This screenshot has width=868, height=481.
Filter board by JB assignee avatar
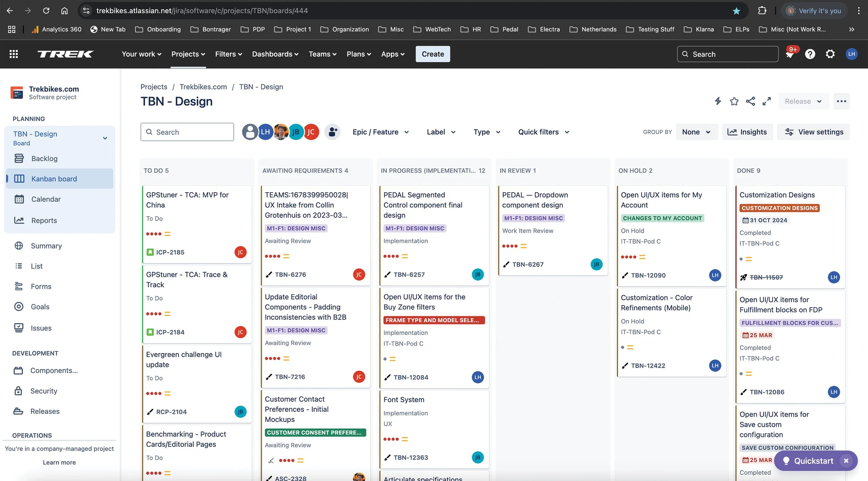click(x=296, y=132)
